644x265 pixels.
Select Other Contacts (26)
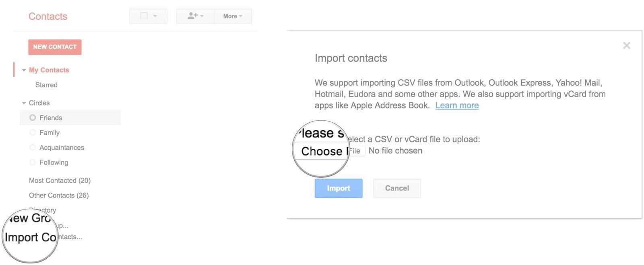(x=59, y=195)
